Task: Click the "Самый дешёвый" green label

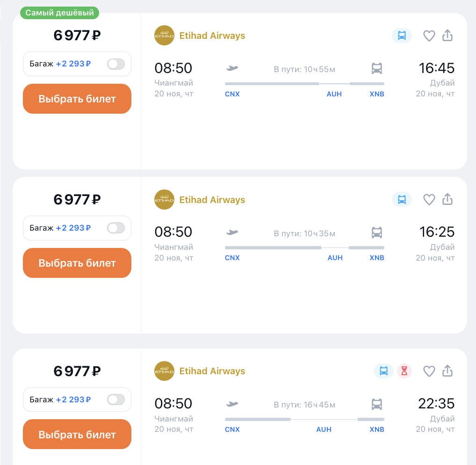Action: tap(59, 13)
